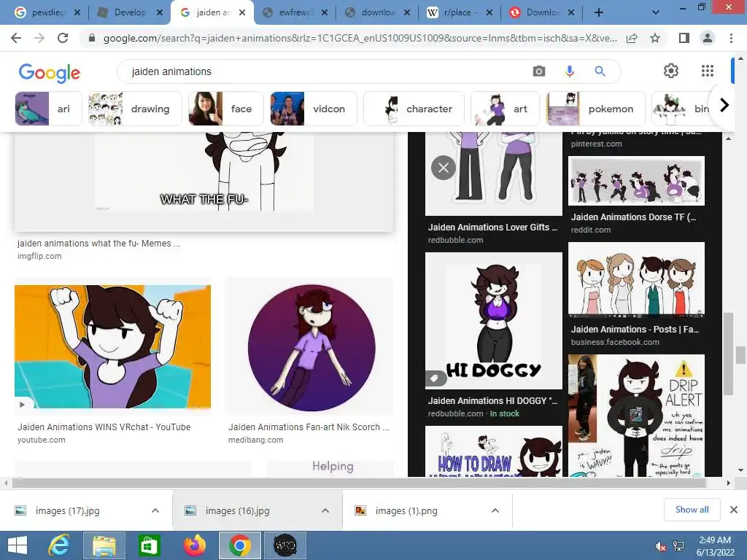Image resolution: width=747 pixels, height=560 pixels.
Task: Open Windows Start menu
Action: 18,545
